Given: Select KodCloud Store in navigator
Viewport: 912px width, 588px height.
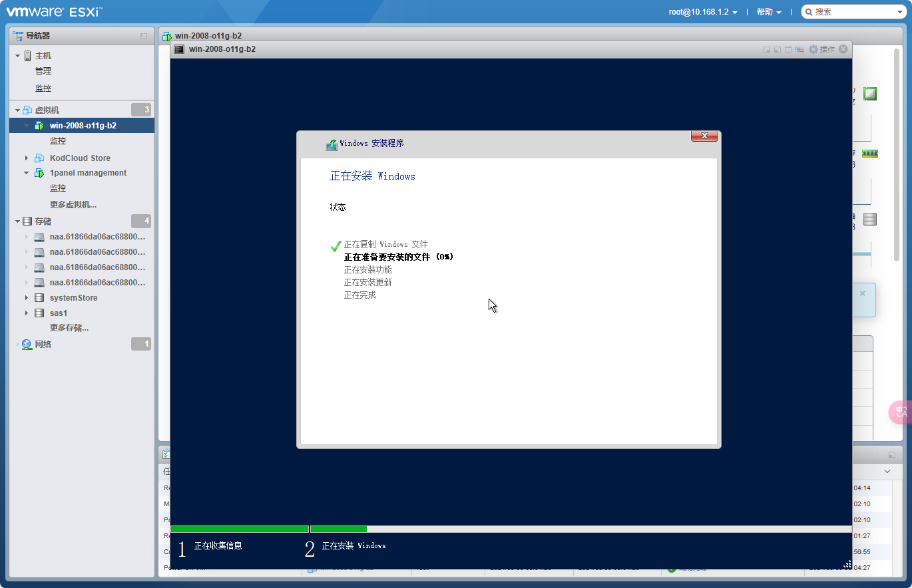Looking at the screenshot, I should pos(80,158).
